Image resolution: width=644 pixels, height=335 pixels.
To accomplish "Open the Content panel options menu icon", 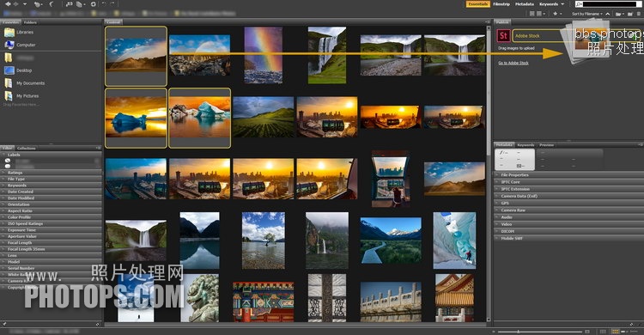I will 488,21.
